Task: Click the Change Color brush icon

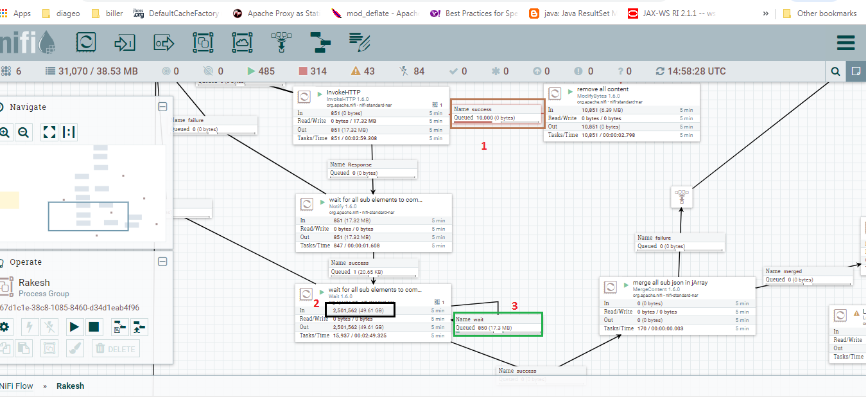Action: pos(74,348)
